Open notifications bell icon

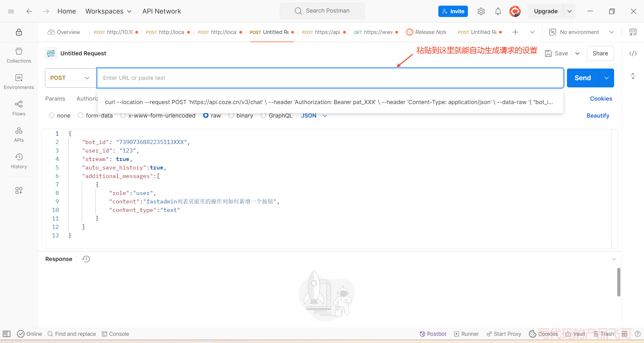click(x=498, y=11)
